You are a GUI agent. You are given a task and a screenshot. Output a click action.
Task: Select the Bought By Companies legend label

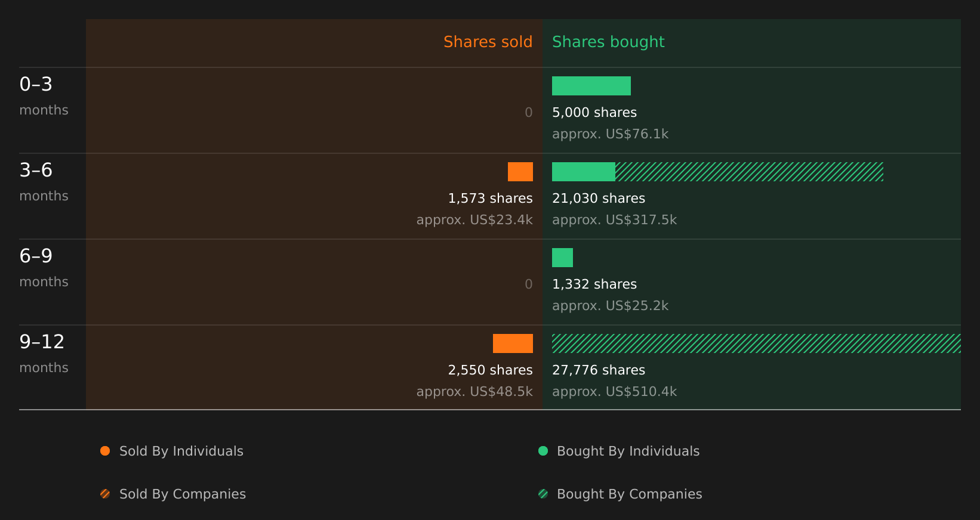(629, 494)
